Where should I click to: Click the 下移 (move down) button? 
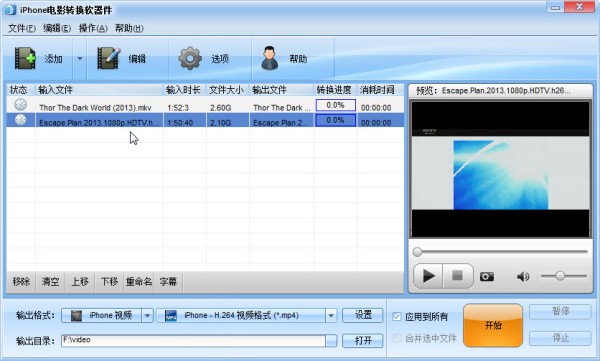[109, 282]
